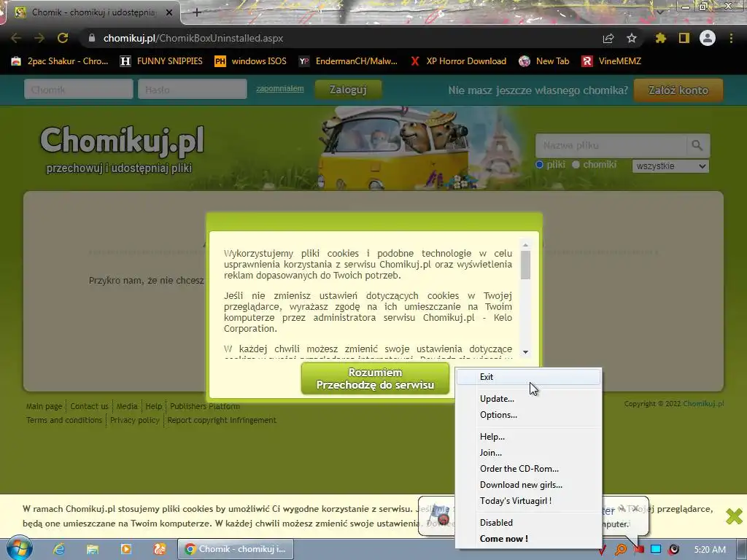
Task: Click the red tray icon under balloon
Action: (638, 550)
